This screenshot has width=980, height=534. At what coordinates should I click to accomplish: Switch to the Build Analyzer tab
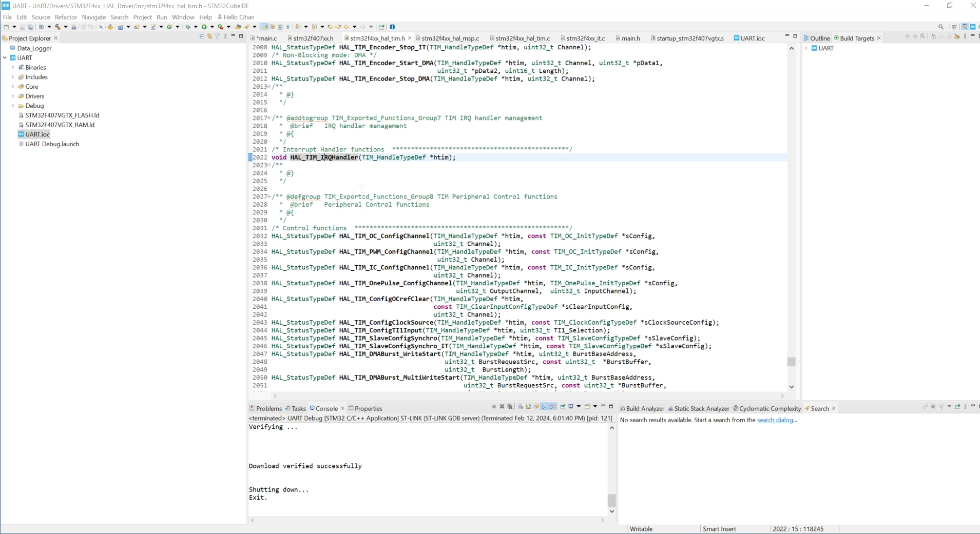(642, 408)
